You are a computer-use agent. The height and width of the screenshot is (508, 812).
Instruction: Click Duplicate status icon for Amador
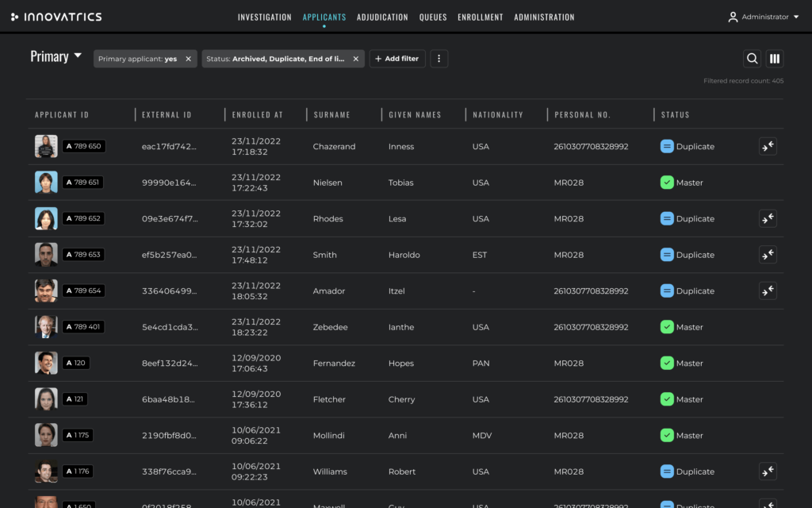pyautogui.click(x=666, y=291)
